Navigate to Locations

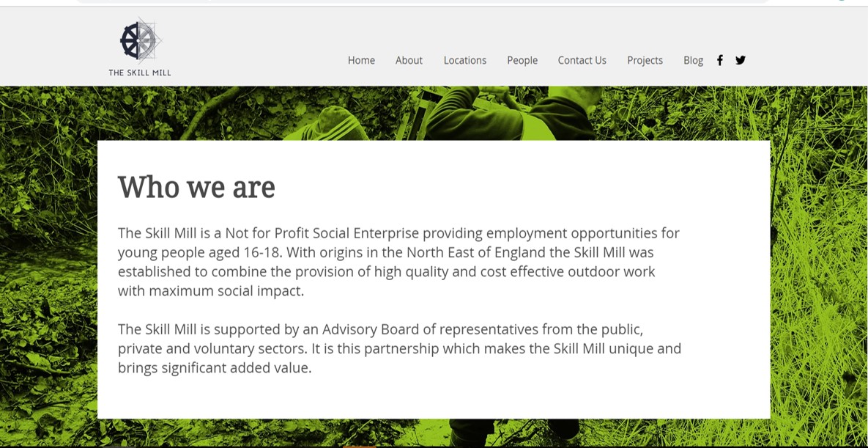pos(465,60)
